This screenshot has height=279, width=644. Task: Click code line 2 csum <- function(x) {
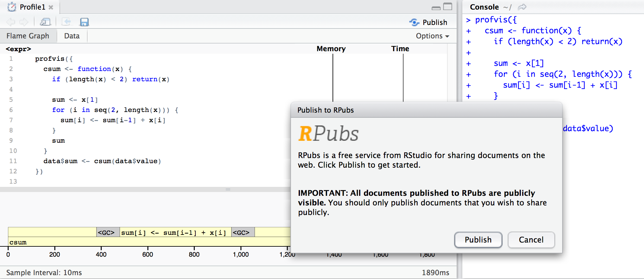[x=88, y=69]
